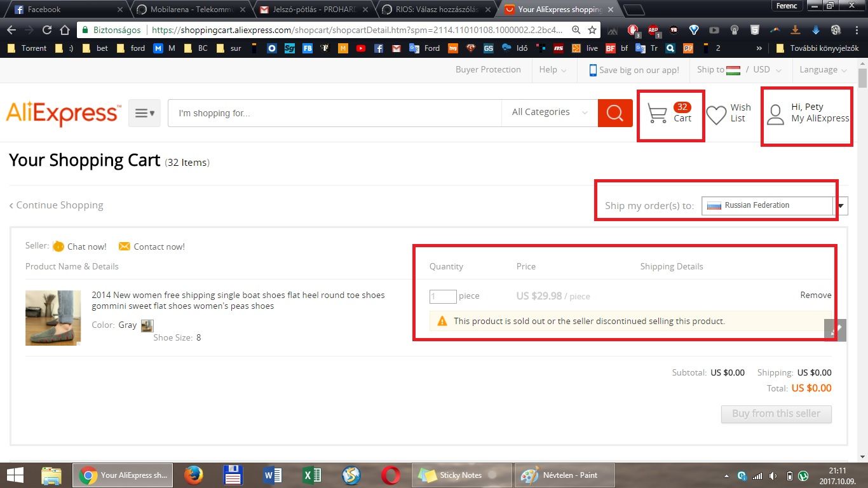Open Chrome three-dot menu
Viewport: 868px width, 488px height.
(x=856, y=30)
